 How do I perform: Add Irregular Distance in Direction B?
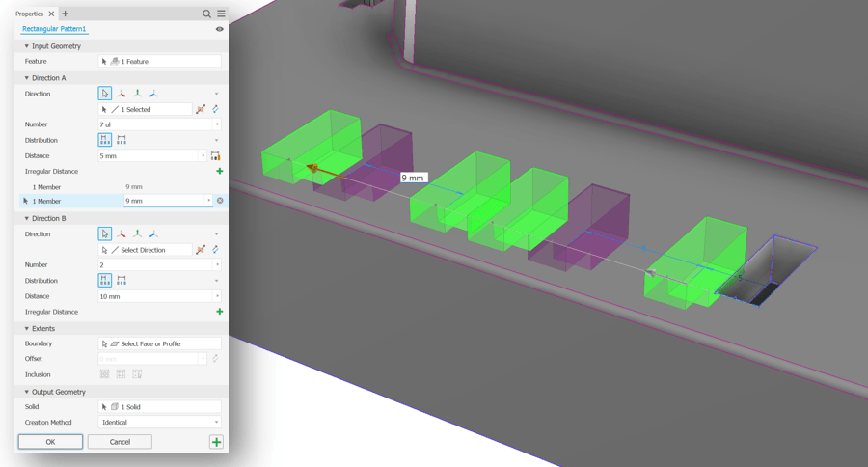click(219, 312)
